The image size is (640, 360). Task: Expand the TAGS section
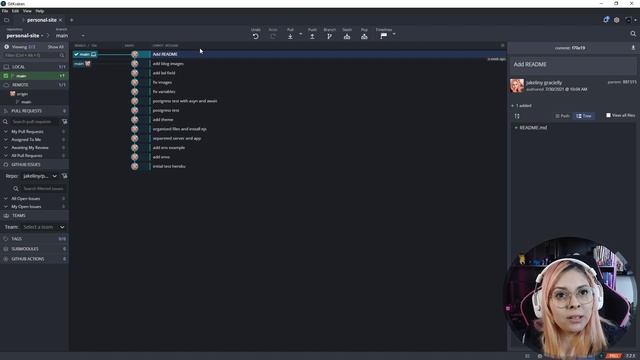[34, 239]
